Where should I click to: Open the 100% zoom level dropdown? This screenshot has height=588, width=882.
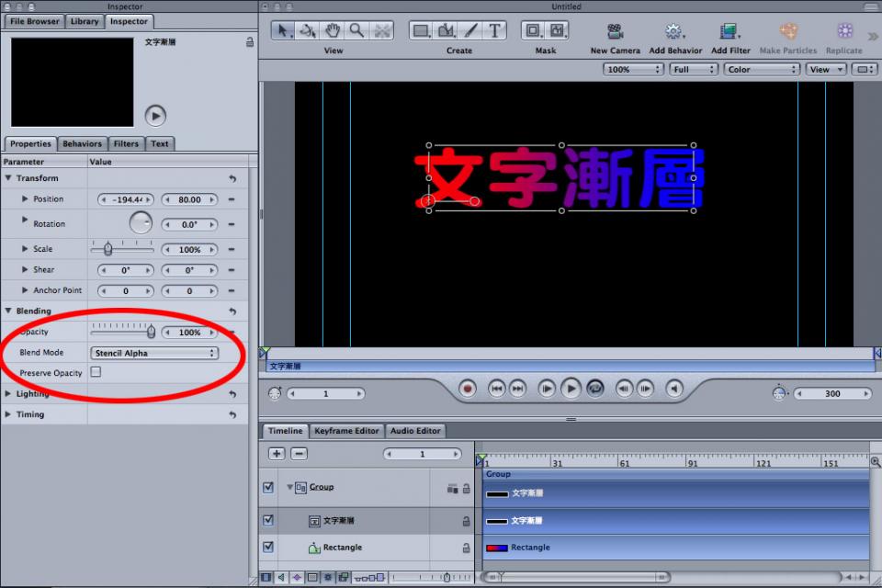(633, 69)
